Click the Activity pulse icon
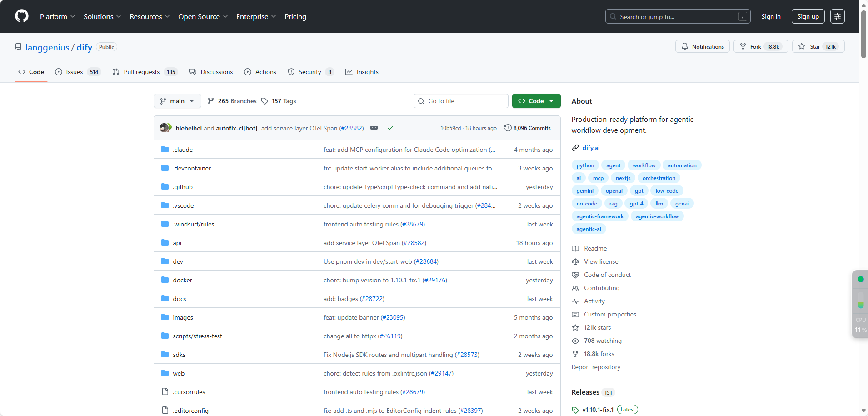868x416 pixels. click(575, 301)
